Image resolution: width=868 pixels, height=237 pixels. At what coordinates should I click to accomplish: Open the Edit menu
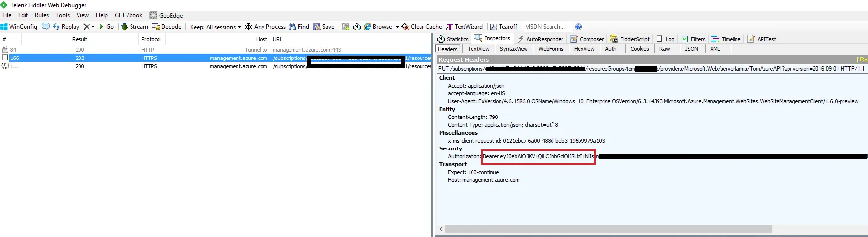click(23, 15)
